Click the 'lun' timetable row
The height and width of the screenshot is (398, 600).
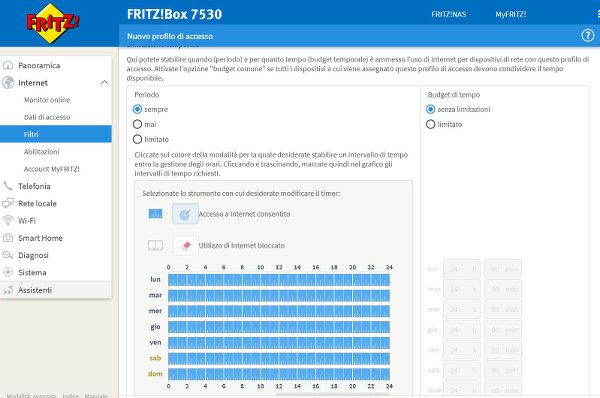coord(279,280)
